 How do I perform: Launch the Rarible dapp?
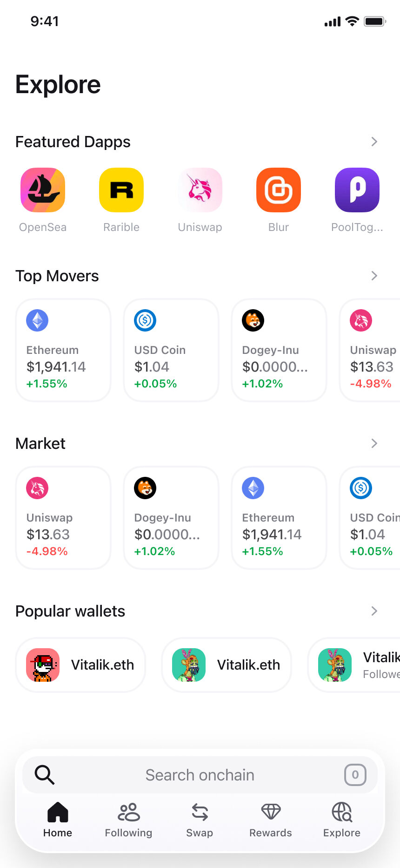(x=121, y=190)
